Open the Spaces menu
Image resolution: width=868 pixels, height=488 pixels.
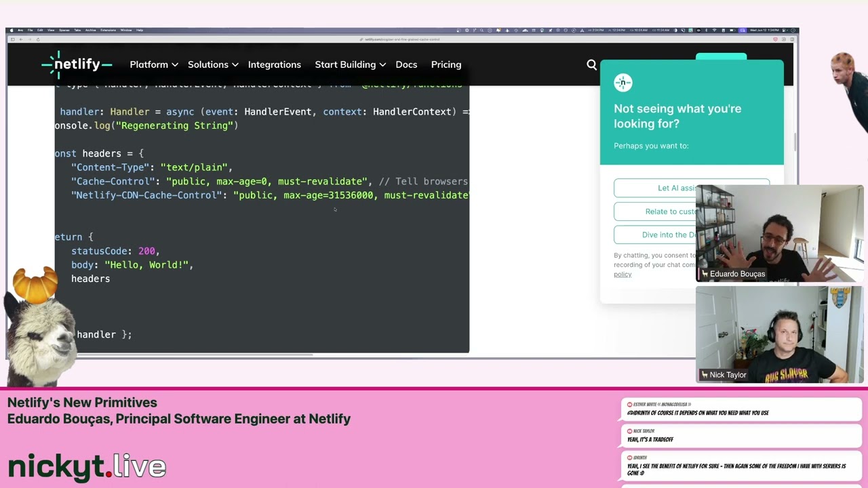[64, 30]
